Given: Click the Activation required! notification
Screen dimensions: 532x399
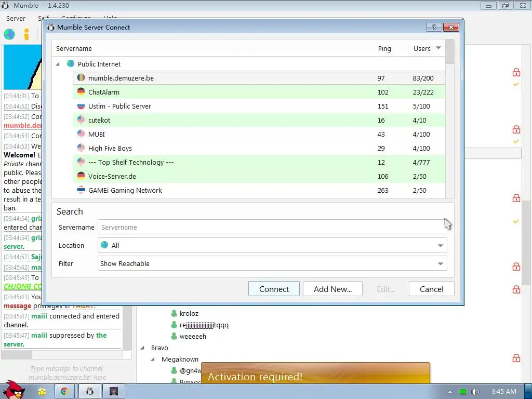Looking at the screenshot, I should click(315, 374).
